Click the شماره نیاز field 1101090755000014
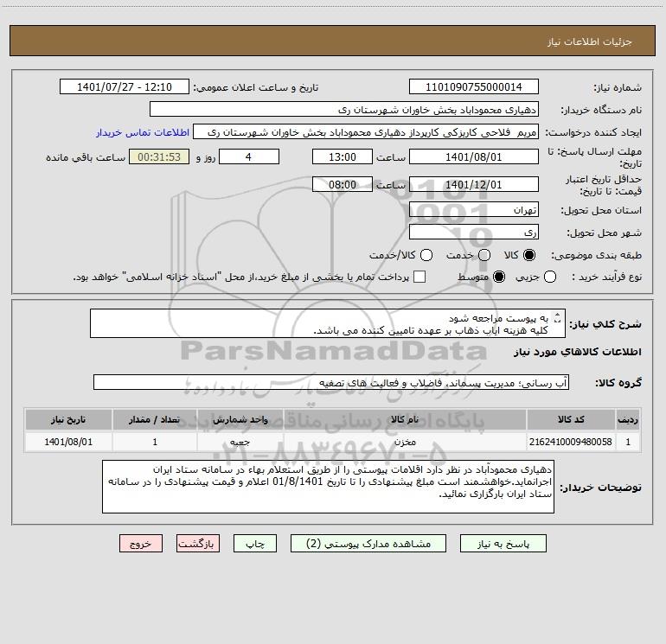 (474, 87)
